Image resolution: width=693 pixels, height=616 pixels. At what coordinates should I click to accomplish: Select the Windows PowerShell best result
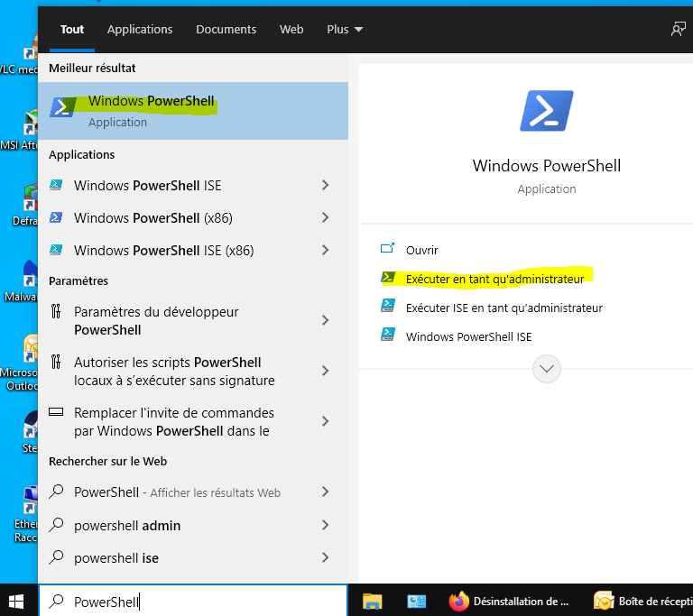pos(193,111)
